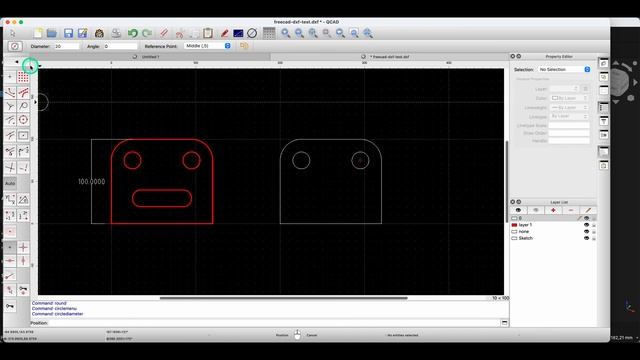Hide all layers with greyed eye button
Viewport: 640px width, 360px height.
(536, 210)
